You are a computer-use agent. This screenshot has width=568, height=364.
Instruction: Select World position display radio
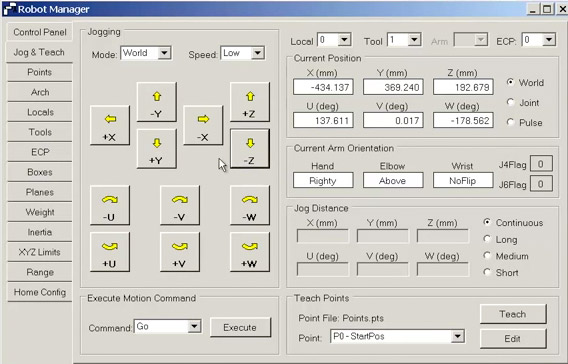click(510, 82)
